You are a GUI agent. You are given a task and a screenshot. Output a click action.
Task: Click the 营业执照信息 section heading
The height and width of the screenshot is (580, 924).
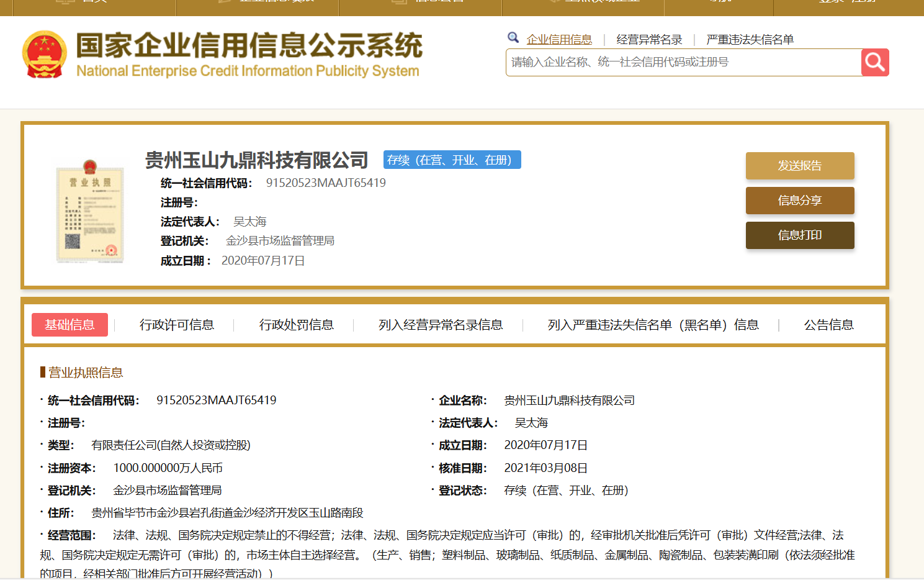pyautogui.click(x=86, y=373)
